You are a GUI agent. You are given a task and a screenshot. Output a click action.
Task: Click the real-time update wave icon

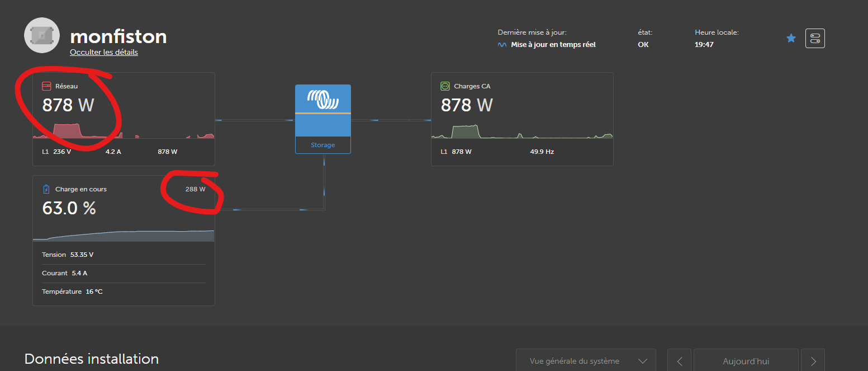(x=502, y=45)
